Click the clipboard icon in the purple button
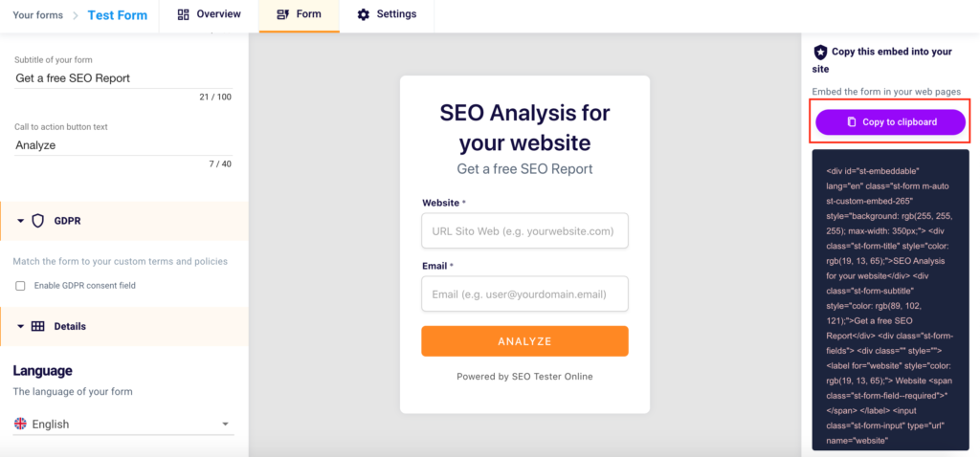The image size is (980, 457). 852,122
